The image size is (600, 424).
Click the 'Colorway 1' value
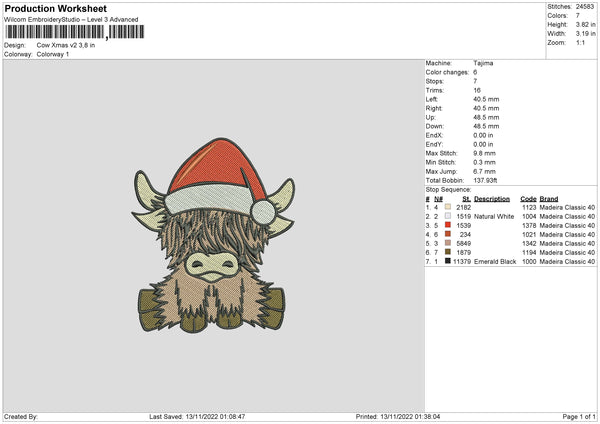pos(53,54)
